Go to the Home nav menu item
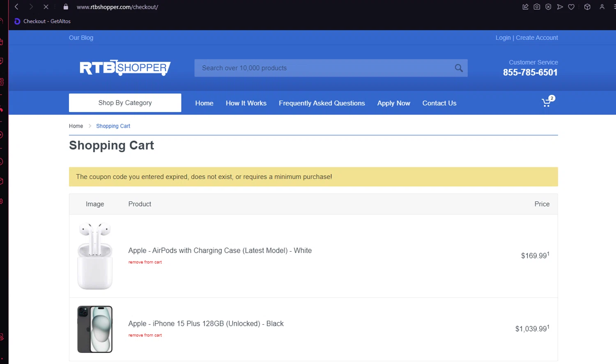 [x=204, y=103]
